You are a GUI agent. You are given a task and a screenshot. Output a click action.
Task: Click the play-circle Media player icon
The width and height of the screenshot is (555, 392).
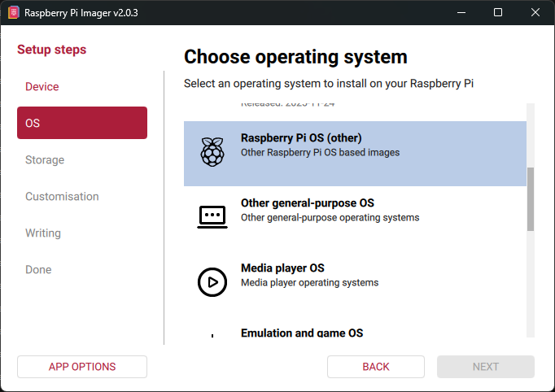(x=212, y=282)
